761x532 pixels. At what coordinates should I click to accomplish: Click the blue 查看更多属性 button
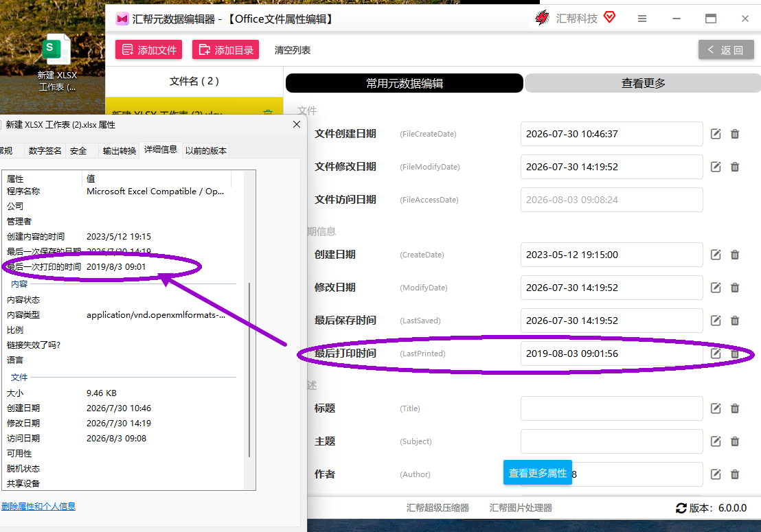[x=537, y=473]
